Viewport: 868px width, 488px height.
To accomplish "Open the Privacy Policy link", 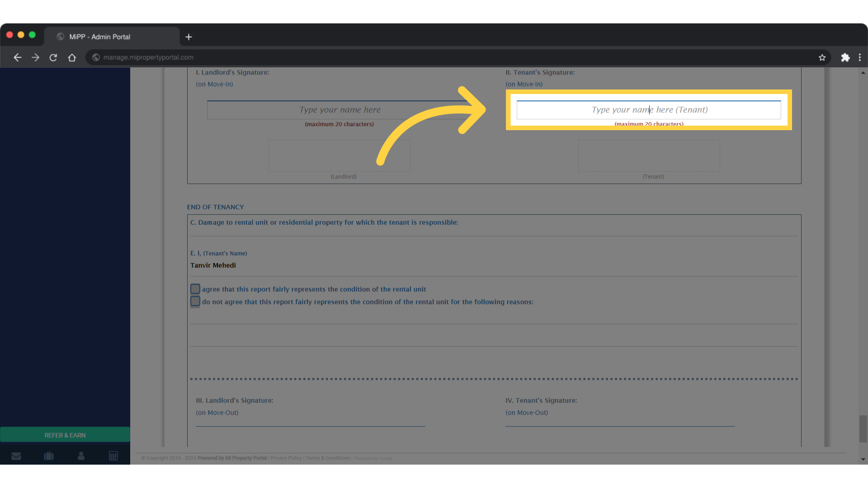I will (x=286, y=458).
